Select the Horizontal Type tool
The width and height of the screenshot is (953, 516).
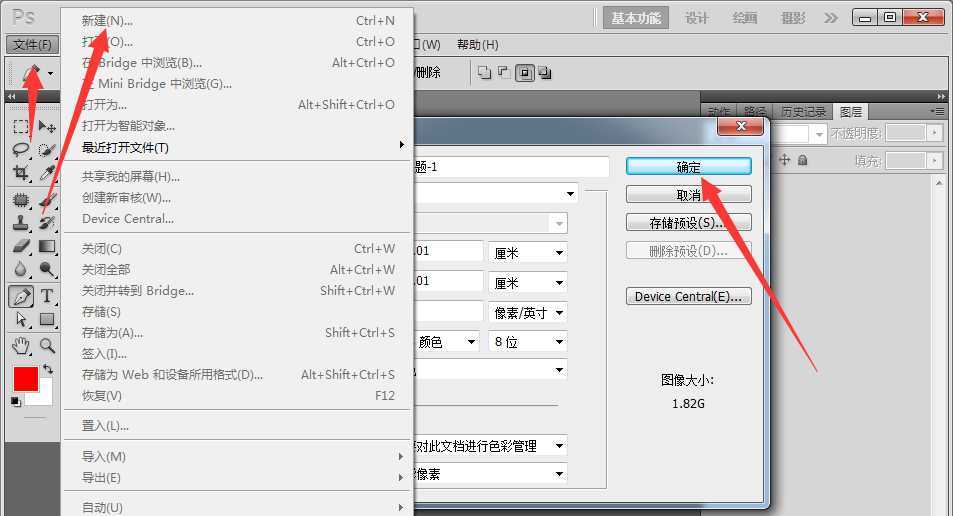(x=47, y=296)
